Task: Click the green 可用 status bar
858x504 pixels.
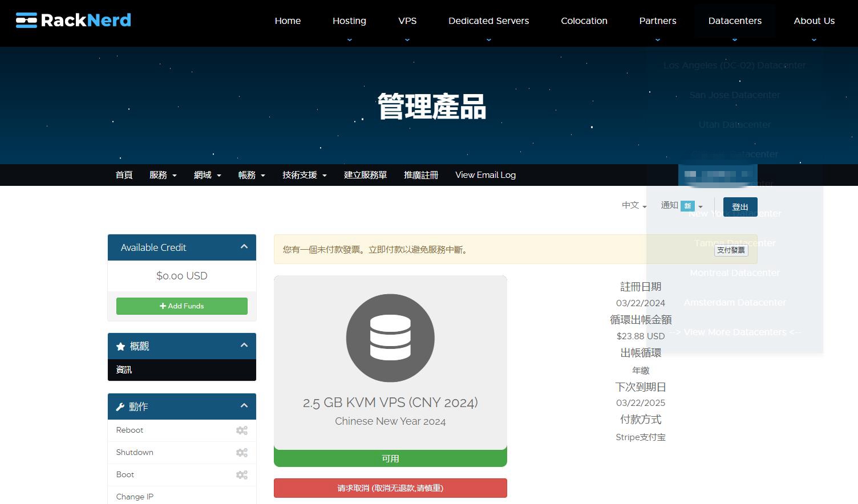Action: pos(390,458)
